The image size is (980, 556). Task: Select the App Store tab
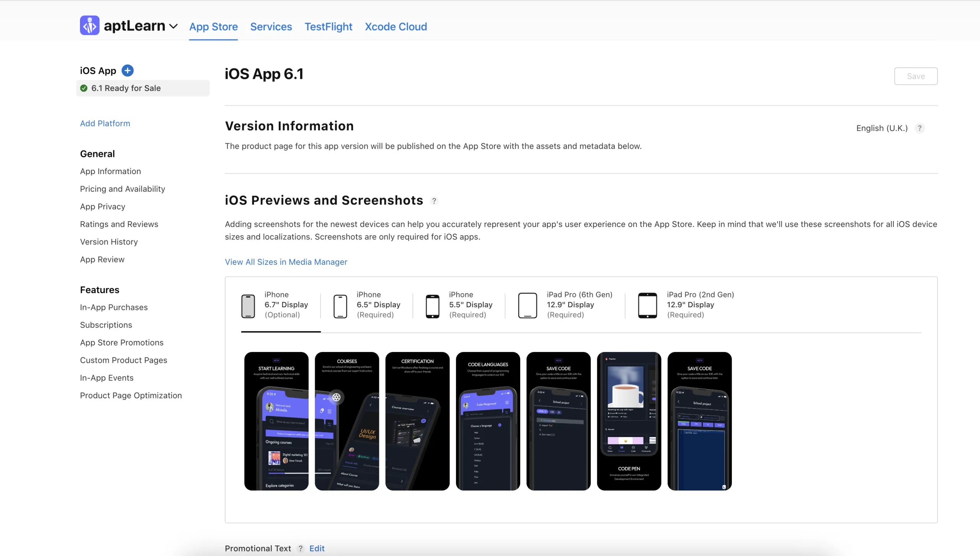coord(213,26)
